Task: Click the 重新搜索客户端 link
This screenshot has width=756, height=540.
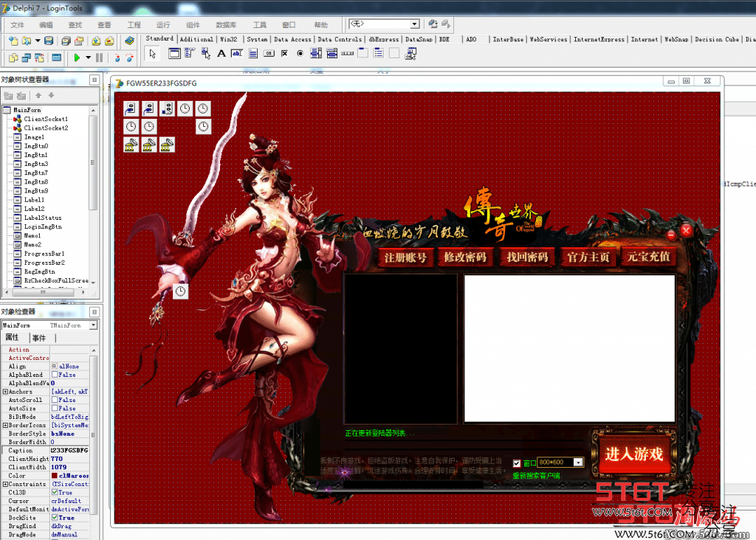Action: point(536,476)
